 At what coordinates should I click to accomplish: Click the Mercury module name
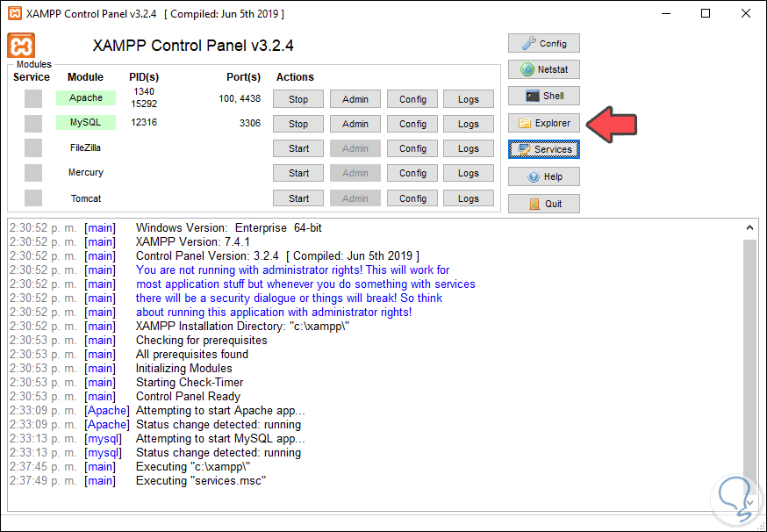click(x=86, y=172)
